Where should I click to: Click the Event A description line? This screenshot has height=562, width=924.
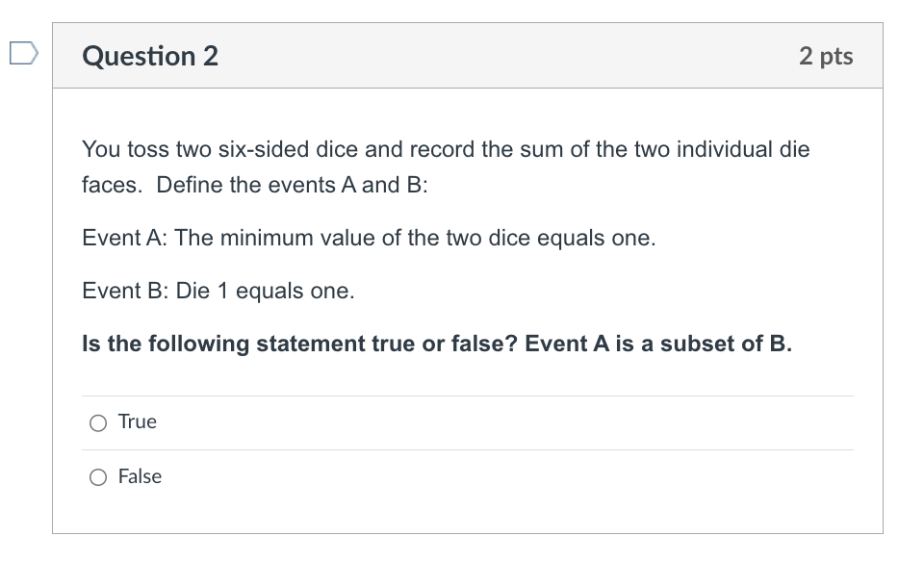point(368,237)
